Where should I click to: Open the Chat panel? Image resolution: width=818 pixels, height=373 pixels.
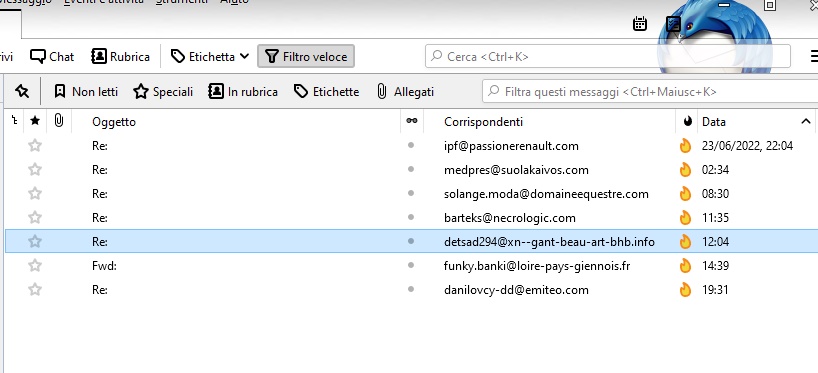coord(52,56)
